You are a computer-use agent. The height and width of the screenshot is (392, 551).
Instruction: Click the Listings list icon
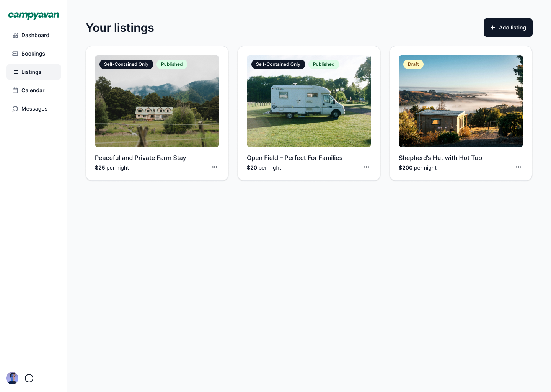[15, 72]
